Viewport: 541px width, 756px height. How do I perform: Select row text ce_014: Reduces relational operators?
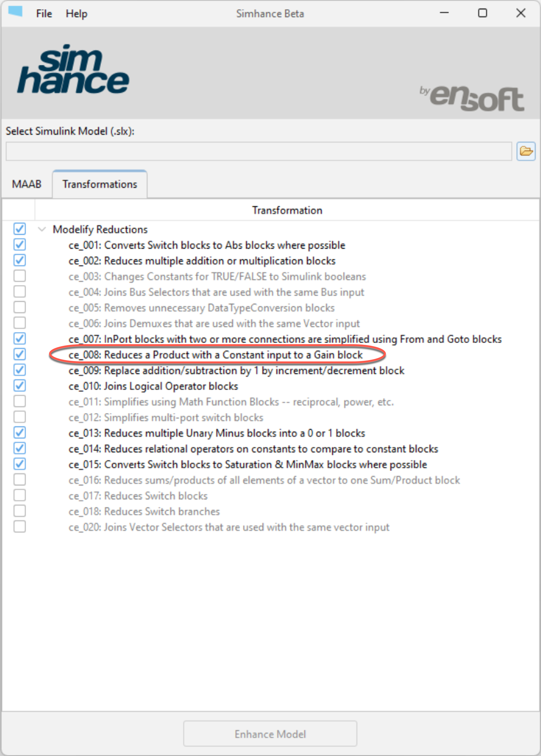pyautogui.click(x=253, y=449)
